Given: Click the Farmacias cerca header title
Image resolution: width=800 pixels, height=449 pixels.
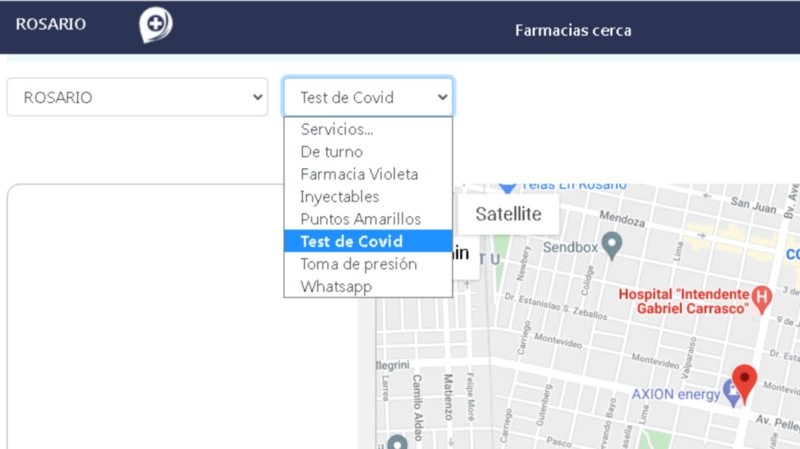Looking at the screenshot, I should point(573,30).
